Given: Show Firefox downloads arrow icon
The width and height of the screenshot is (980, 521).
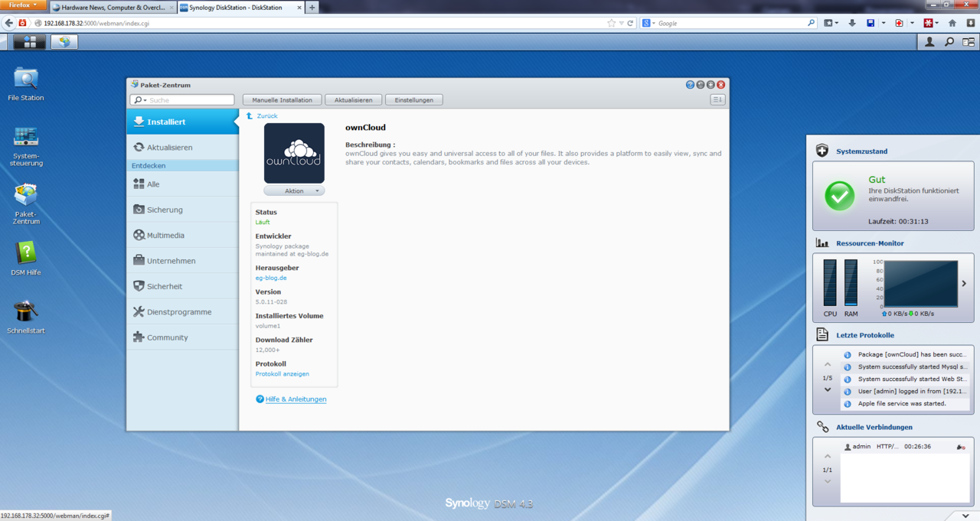Looking at the screenshot, I should (852, 23).
